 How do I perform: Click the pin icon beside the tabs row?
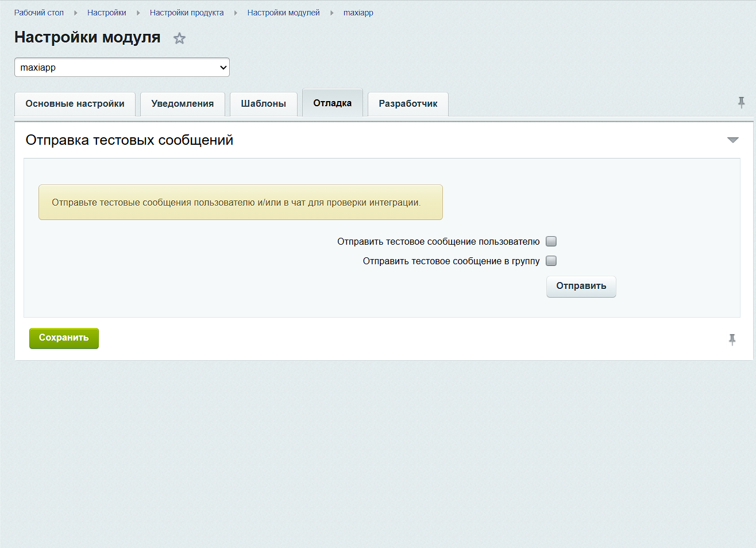point(741,103)
